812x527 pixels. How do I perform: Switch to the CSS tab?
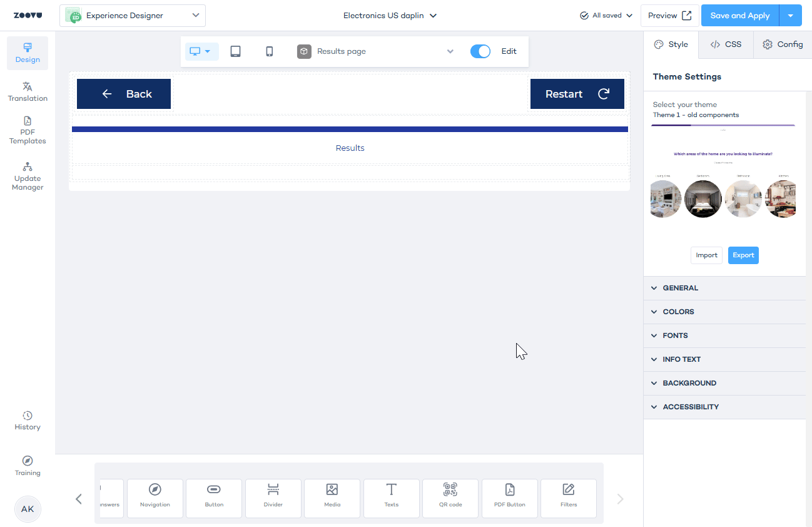[726, 44]
